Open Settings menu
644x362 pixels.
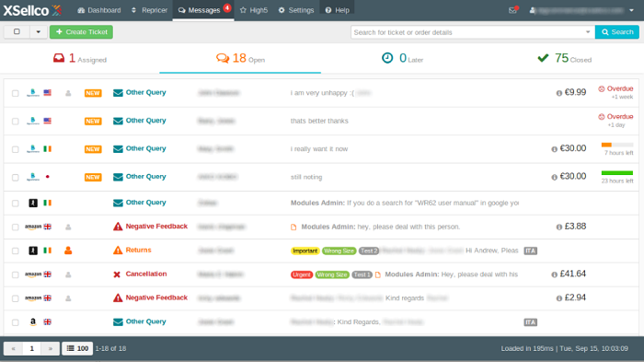pyautogui.click(x=296, y=10)
